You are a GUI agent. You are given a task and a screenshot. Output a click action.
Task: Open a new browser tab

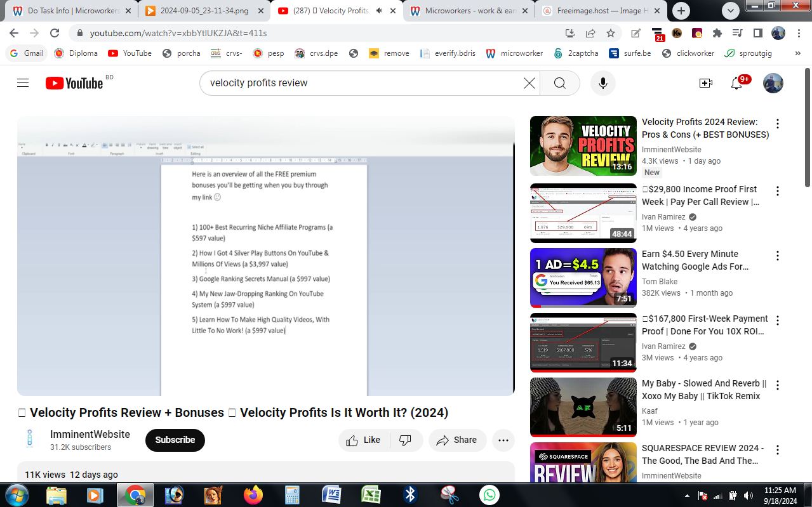(x=681, y=11)
